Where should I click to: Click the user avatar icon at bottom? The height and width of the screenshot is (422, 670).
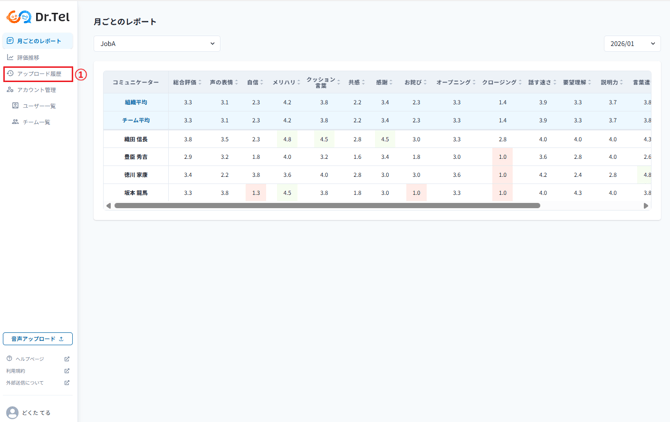coord(12,412)
